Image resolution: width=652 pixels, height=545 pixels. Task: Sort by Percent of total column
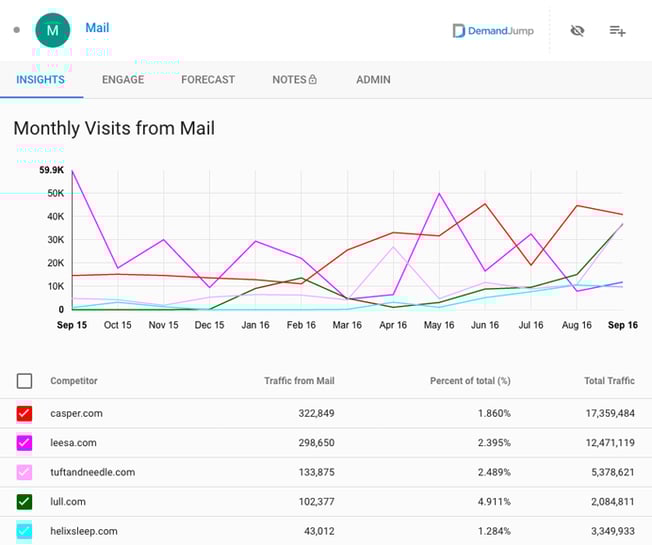(x=470, y=381)
